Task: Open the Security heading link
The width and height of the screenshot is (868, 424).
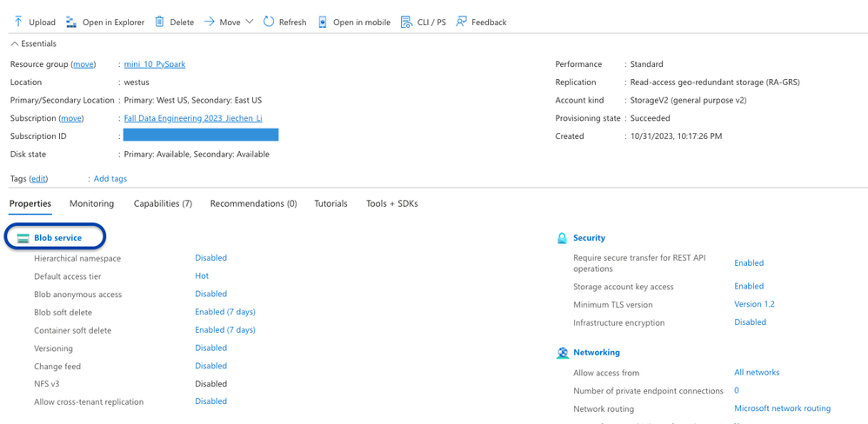Action: pyautogui.click(x=589, y=238)
